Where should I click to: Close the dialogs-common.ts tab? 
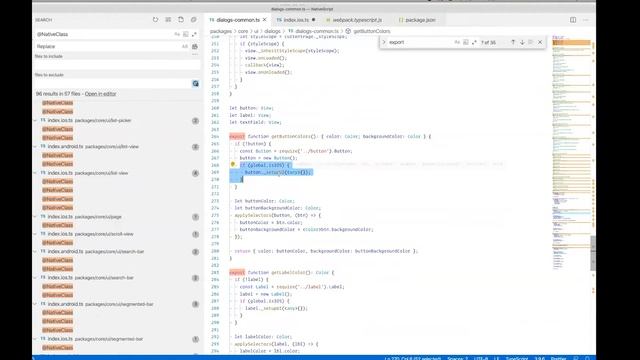pos(264,20)
